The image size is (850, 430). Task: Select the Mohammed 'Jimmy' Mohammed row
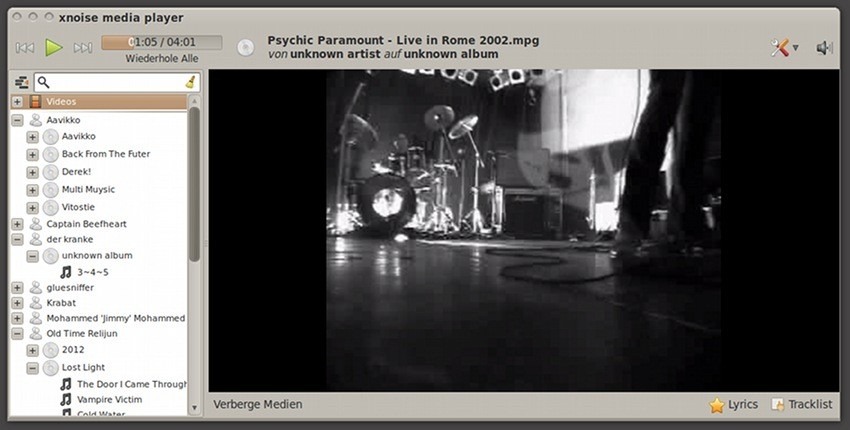pos(99,318)
